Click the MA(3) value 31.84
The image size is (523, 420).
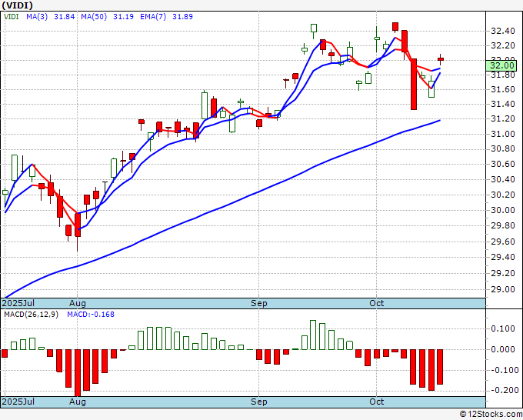65,16
